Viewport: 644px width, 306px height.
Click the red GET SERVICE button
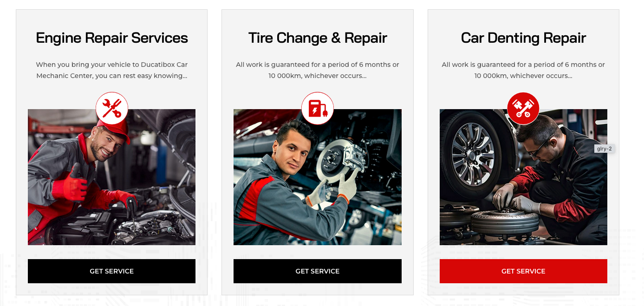(x=523, y=271)
